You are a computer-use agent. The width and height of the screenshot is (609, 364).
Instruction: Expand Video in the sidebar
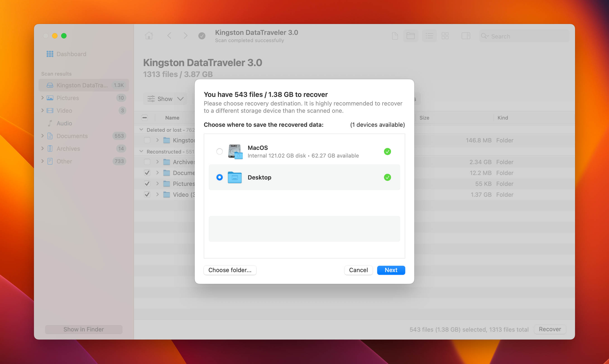click(x=42, y=111)
